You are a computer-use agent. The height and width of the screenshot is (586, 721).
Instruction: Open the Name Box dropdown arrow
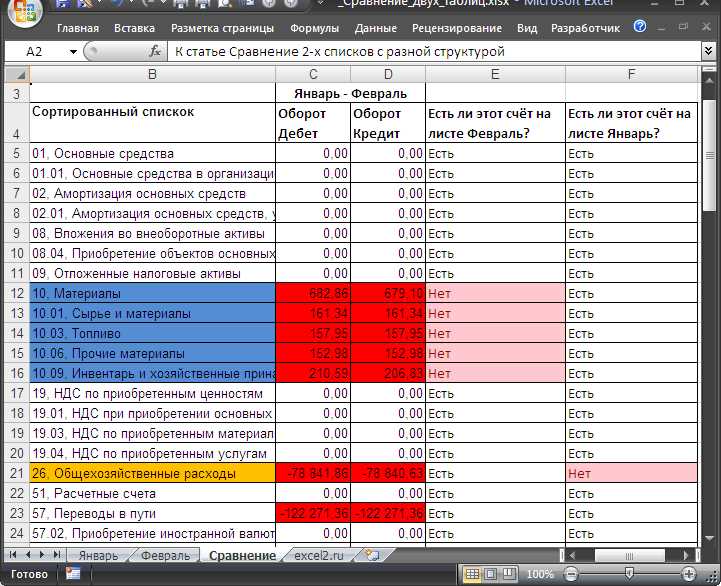73,52
